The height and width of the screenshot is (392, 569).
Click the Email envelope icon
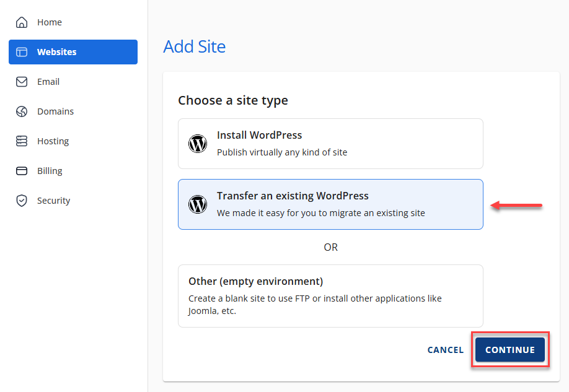tap(22, 82)
